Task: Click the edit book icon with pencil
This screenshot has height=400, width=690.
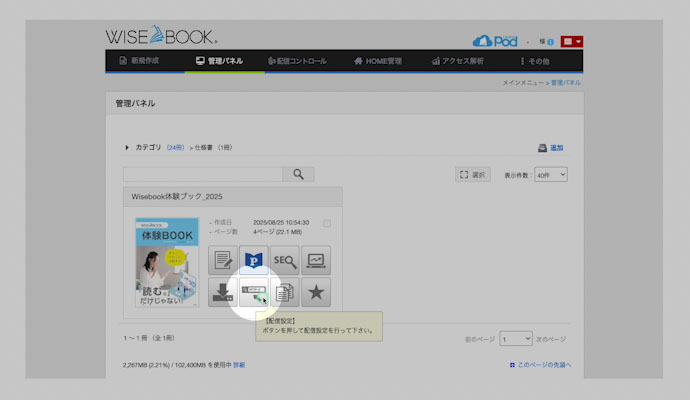Action: pyautogui.click(x=223, y=260)
